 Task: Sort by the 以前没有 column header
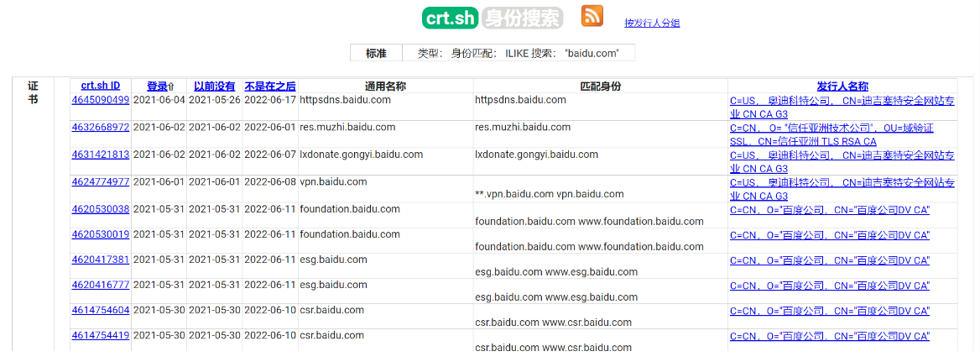(215, 87)
